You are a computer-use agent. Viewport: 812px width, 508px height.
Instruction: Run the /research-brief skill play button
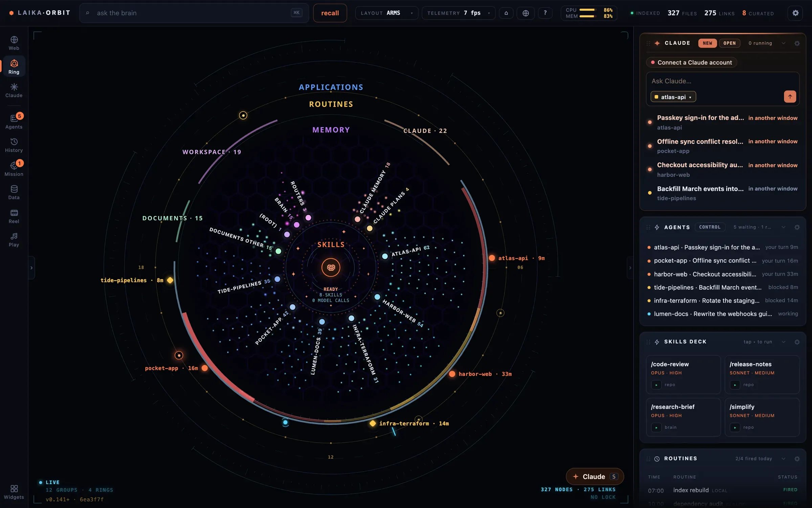(656, 427)
